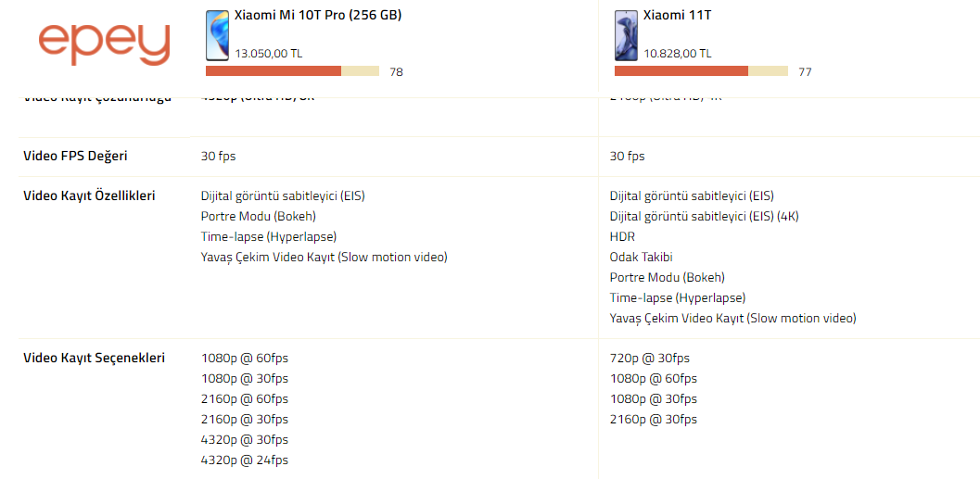Click the 13.050,00 TL price
The height and width of the screenshot is (479, 980).
[x=269, y=54]
